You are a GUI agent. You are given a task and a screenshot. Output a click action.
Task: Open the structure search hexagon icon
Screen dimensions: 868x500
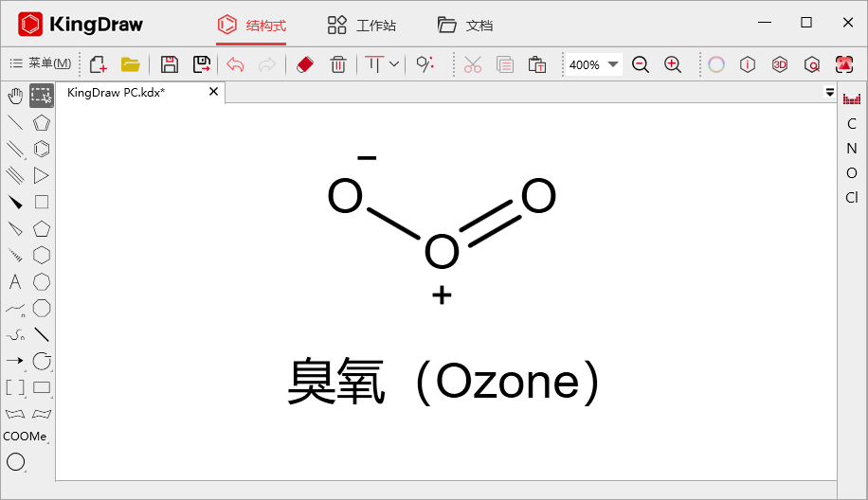[811, 64]
